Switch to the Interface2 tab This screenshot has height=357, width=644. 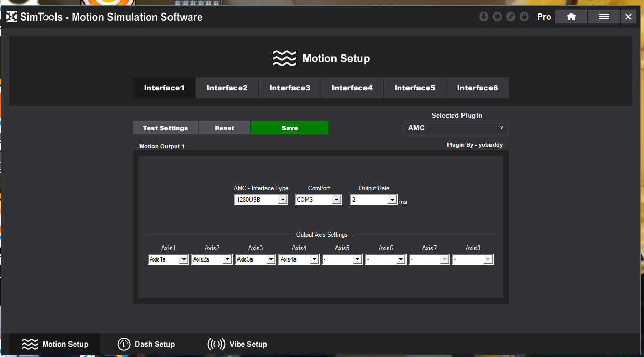pyautogui.click(x=227, y=88)
